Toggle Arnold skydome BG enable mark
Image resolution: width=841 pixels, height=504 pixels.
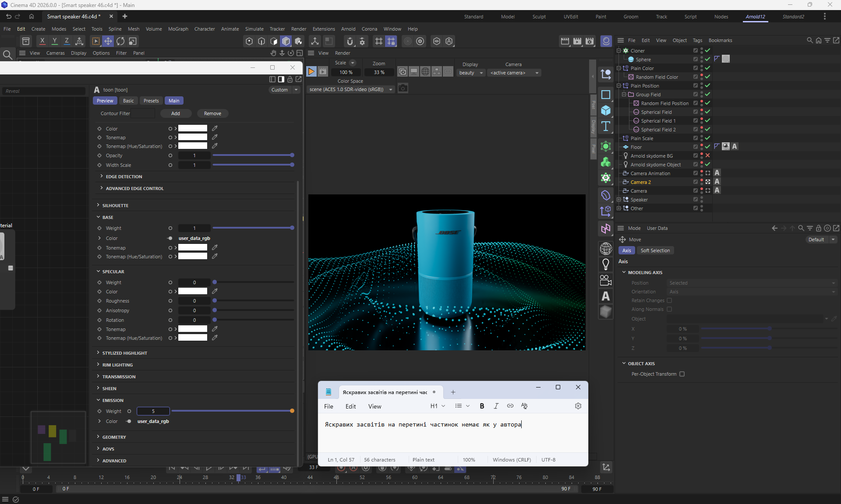click(x=707, y=156)
